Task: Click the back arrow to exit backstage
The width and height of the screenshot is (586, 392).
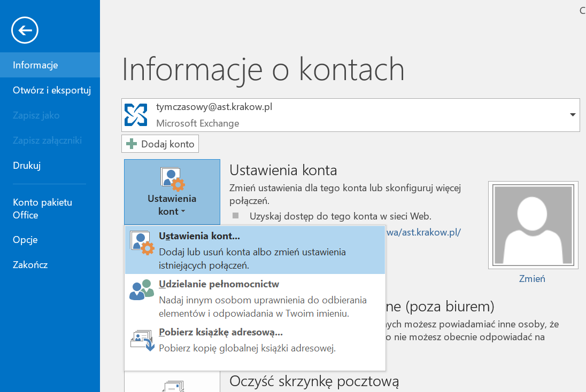Action: [x=25, y=30]
